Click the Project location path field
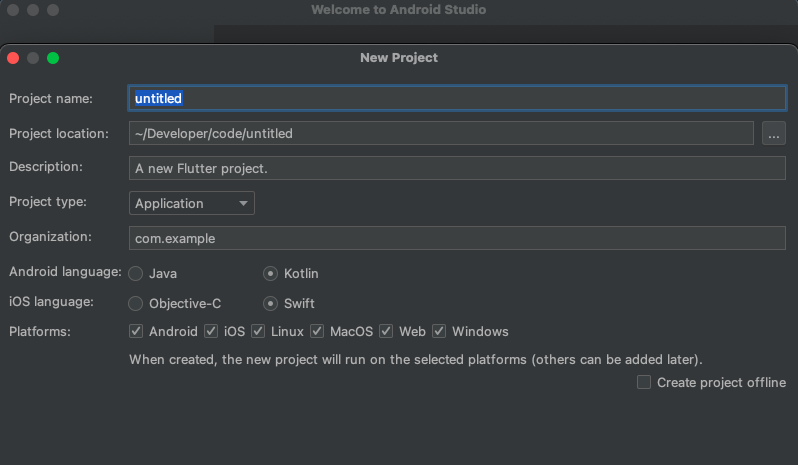Viewport: 798px width, 465px height. click(x=440, y=133)
